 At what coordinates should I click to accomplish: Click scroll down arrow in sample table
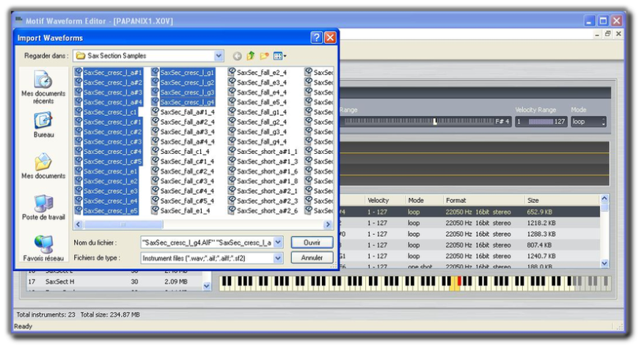(x=604, y=263)
